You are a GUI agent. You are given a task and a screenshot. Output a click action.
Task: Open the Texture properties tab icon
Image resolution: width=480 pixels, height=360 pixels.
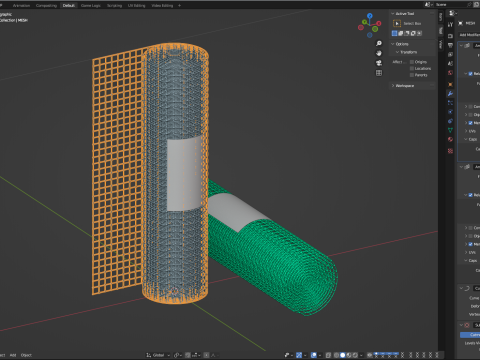point(450,151)
